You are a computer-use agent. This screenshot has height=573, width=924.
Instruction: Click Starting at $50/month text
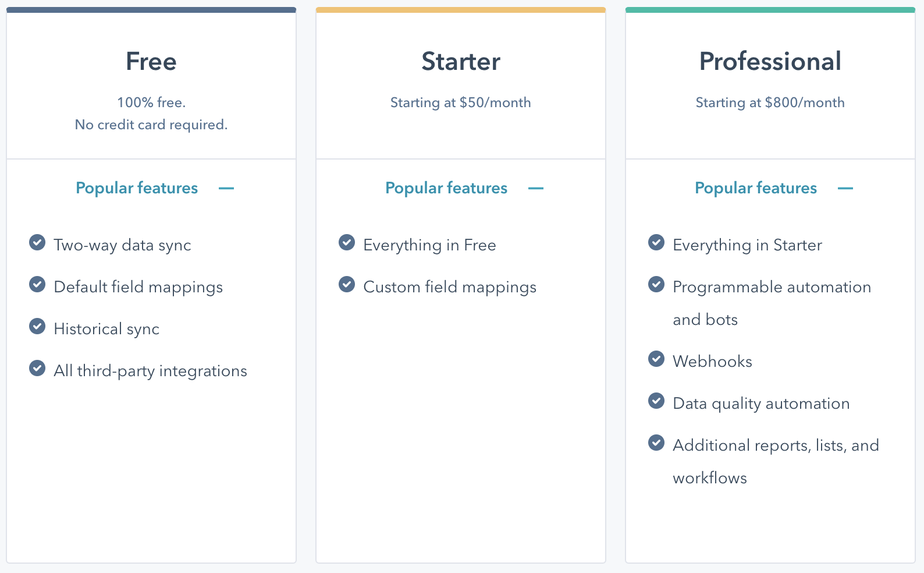(x=461, y=102)
